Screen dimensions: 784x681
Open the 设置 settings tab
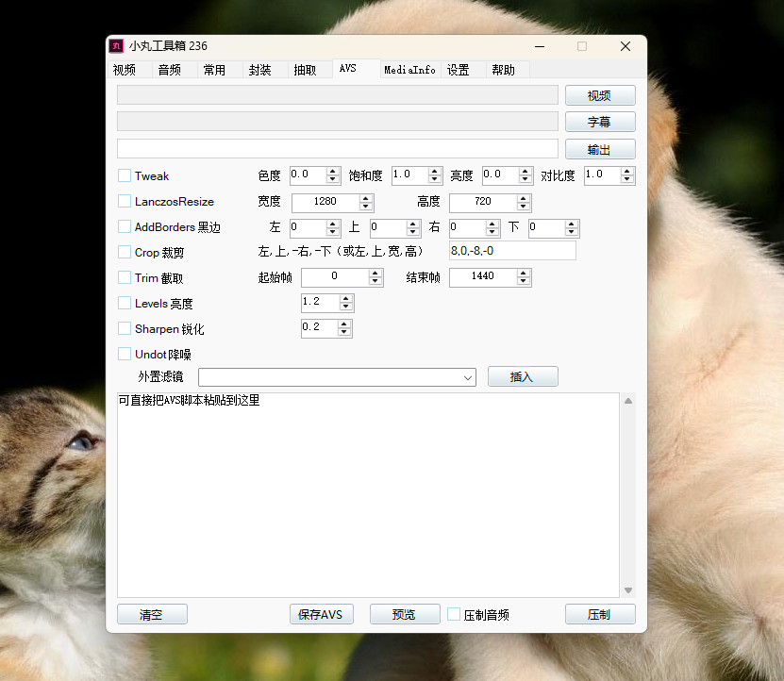click(459, 69)
